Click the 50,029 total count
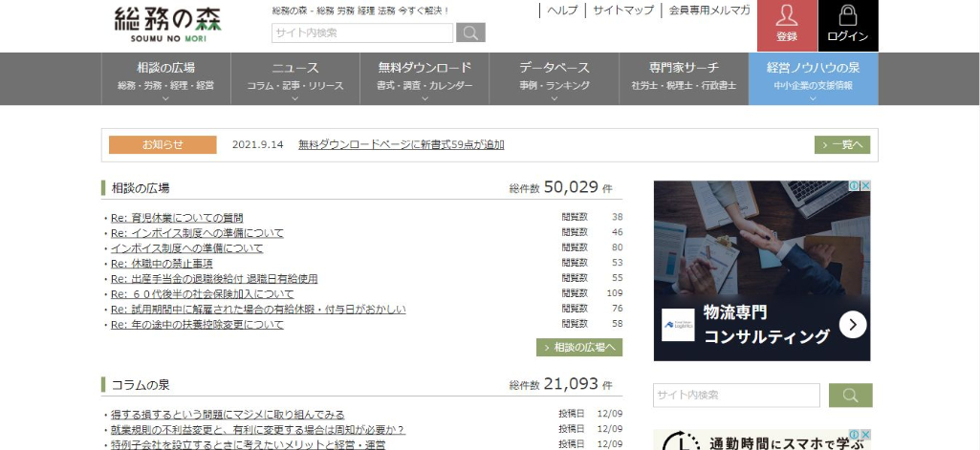The height and width of the screenshot is (450, 980). click(x=571, y=186)
